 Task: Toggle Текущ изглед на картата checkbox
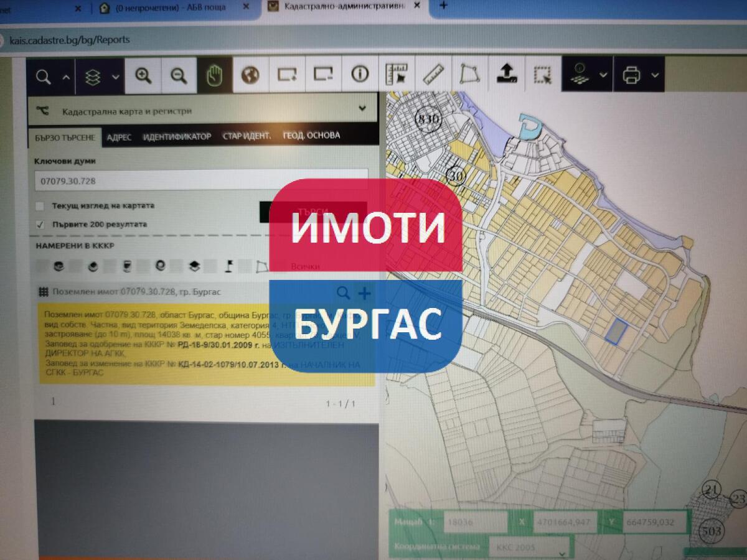point(40,206)
